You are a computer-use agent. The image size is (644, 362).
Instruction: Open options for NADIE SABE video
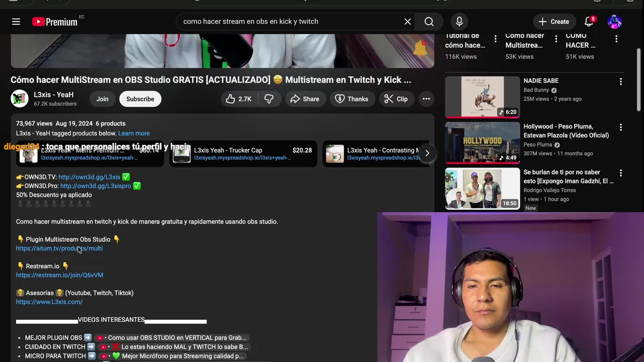(x=620, y=81)
